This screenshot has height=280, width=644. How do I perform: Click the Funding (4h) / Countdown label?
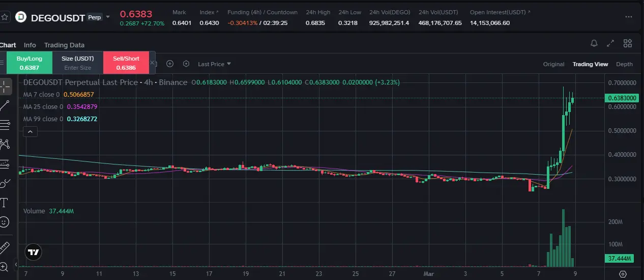pos(262,12)
